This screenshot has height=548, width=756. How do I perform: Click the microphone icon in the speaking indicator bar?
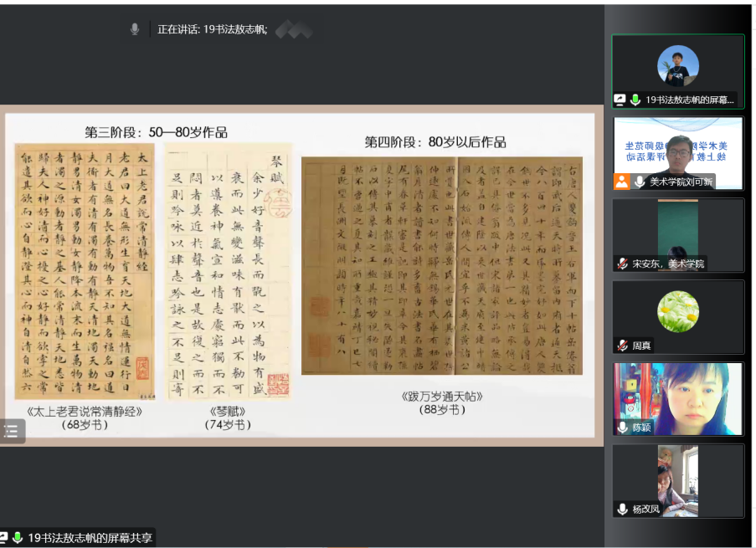coord(135,29)
